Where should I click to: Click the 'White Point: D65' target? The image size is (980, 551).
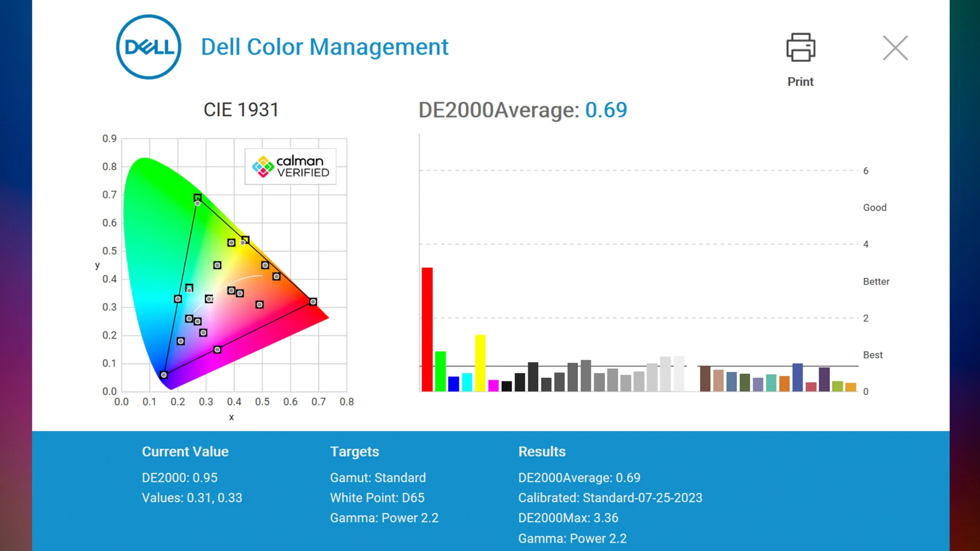[x=377, y=498]
